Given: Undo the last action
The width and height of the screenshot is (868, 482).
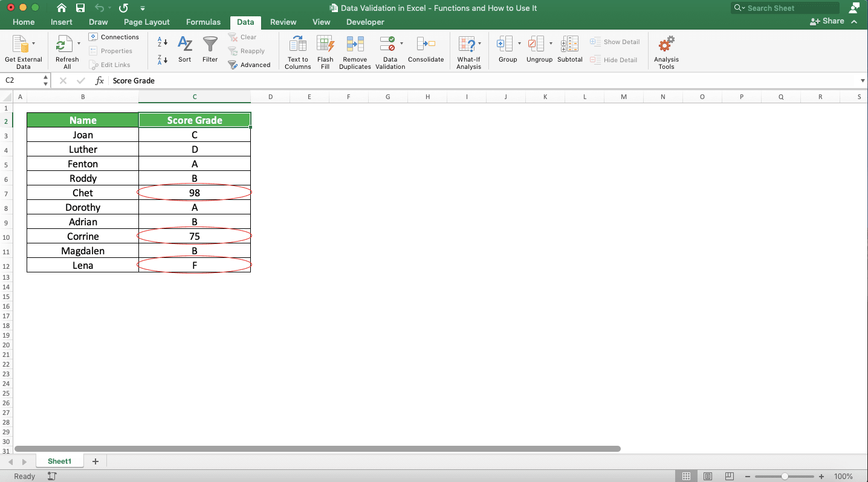Looking at the screenshot, I should [x=99, y=8].
